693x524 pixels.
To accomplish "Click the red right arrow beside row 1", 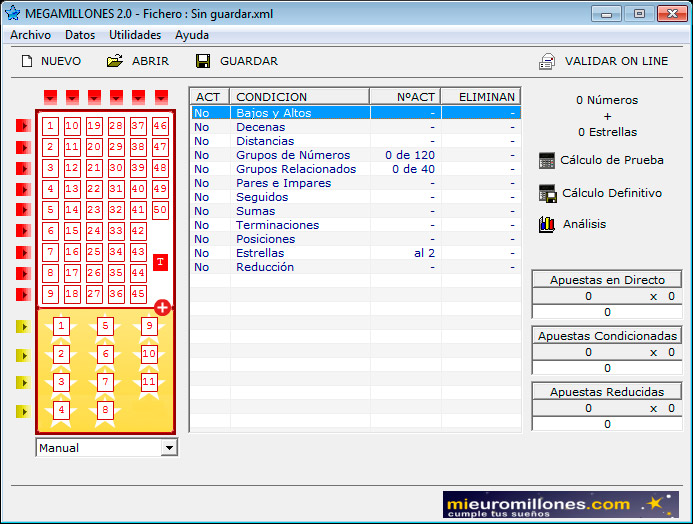I will click(23, 126).
